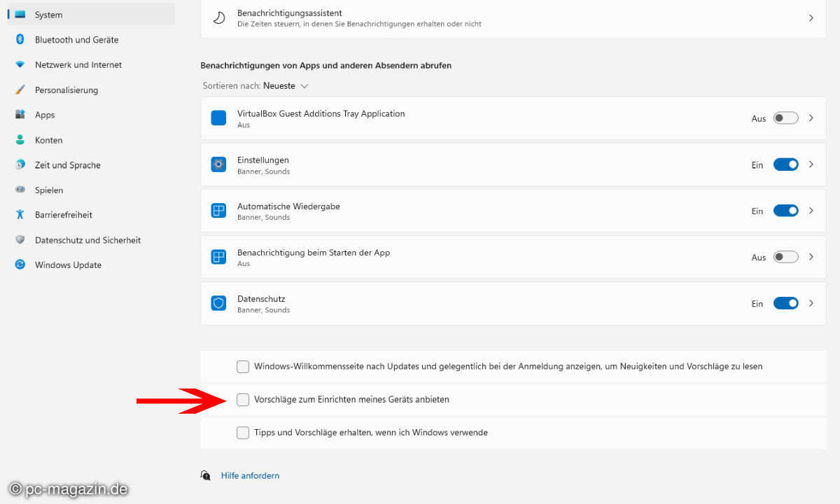Open Automatische Wiedergabe row chevron
840x504 pixels.
[x=811, y=211]
